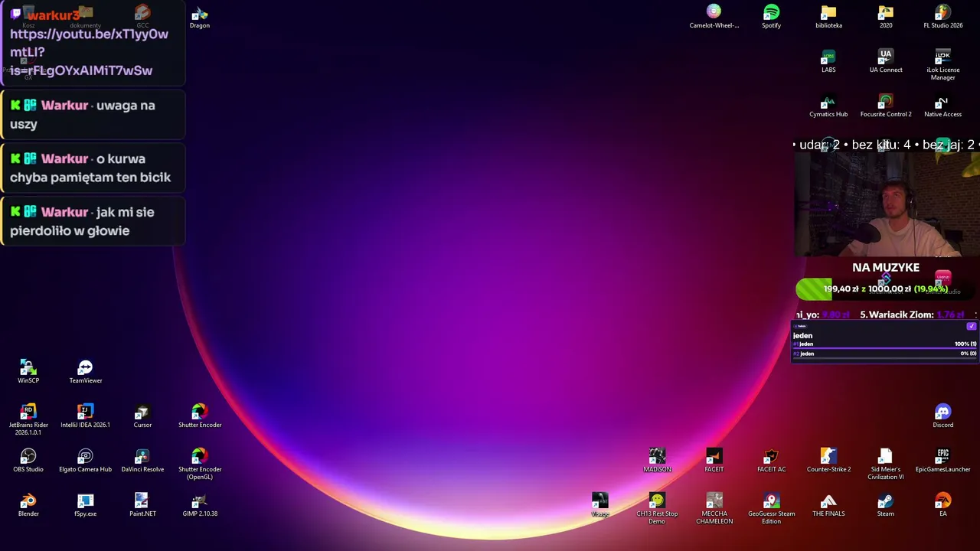Open the folder named 2020

click(x=886, y=17)
